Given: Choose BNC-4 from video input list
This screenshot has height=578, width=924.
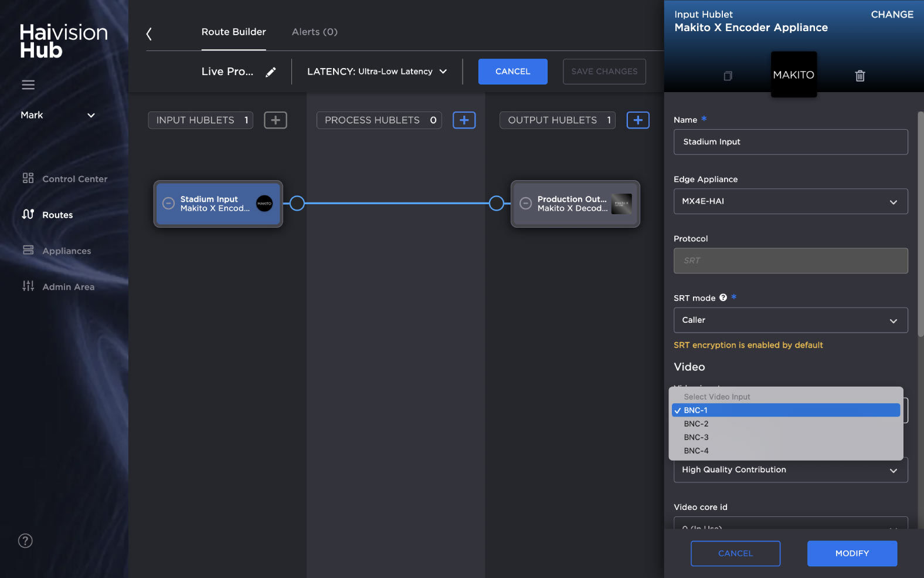Looking at the screenshot, I should [x=786, y=451].
